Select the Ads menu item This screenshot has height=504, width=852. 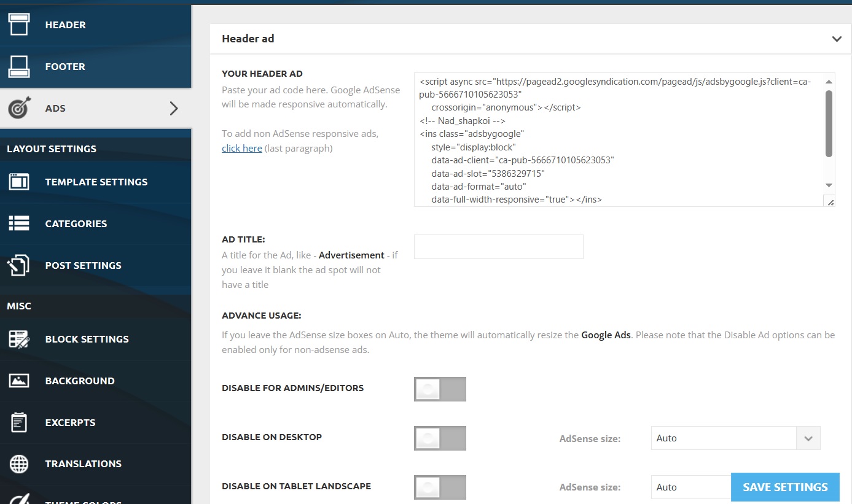[x=96, y=108]
